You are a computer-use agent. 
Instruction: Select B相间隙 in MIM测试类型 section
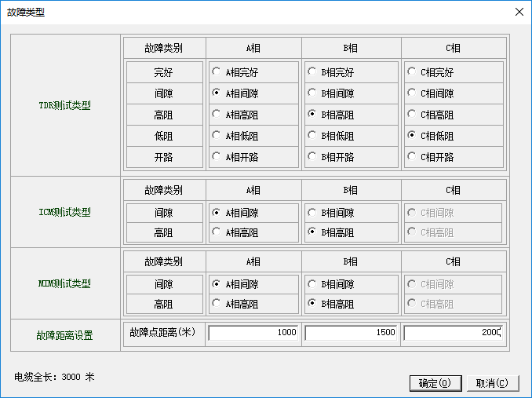313,284
